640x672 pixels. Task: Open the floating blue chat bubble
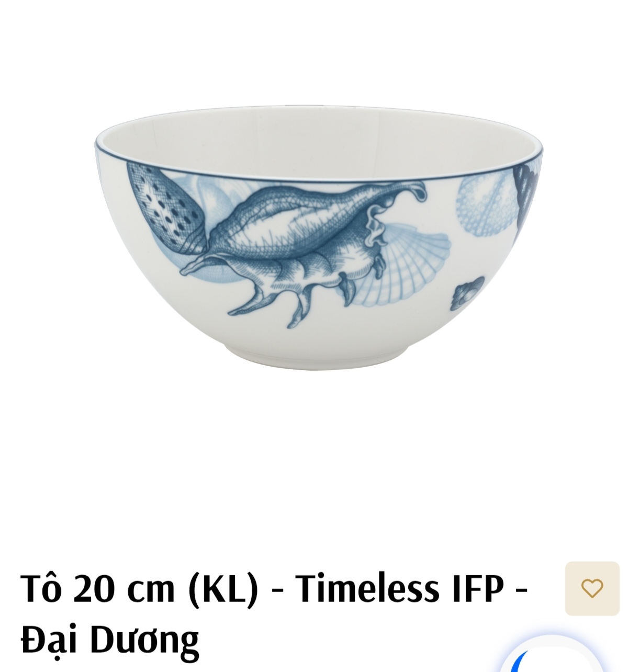pyautogui.click(x=551, y=655)
